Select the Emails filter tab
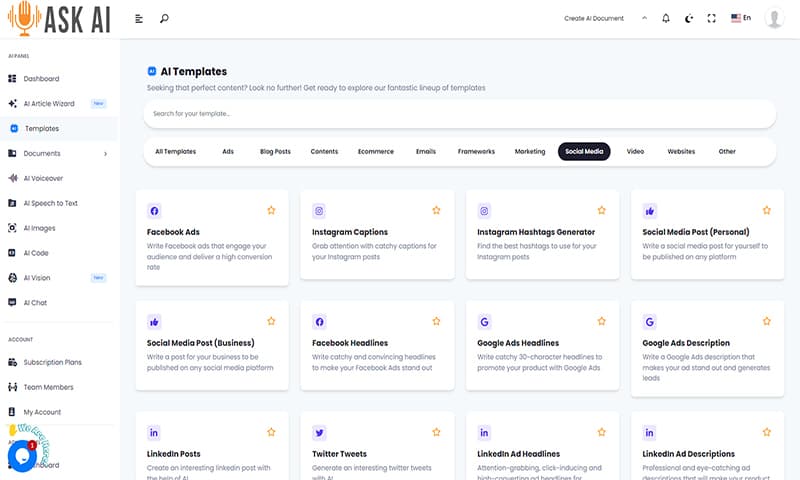The height and width of the screenshot is (480, 800). pos(426,151)
